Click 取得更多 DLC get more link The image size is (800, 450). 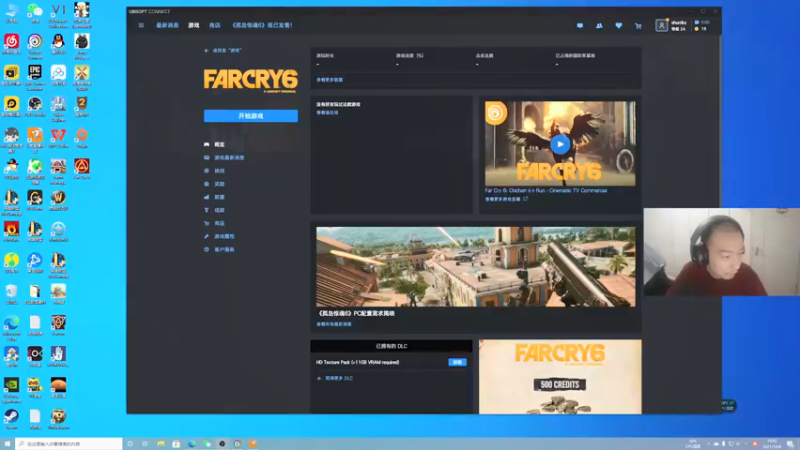335,379
